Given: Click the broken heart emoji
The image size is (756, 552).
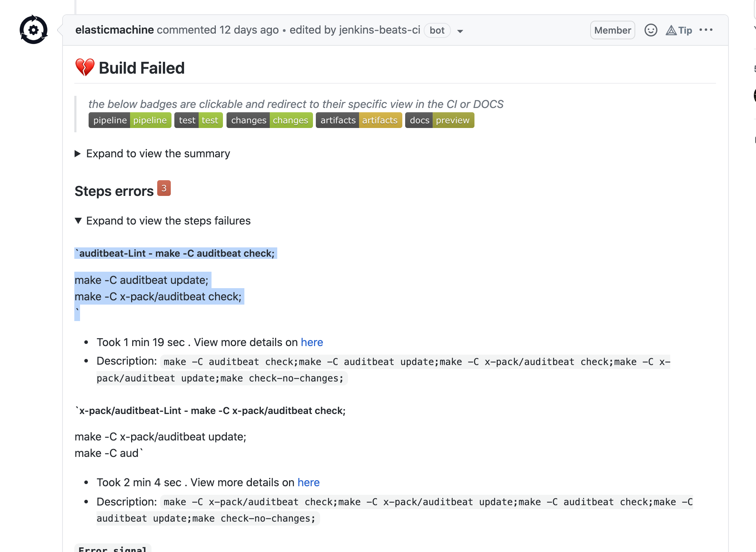Looking at the screenshot, I should coord(85,68).
